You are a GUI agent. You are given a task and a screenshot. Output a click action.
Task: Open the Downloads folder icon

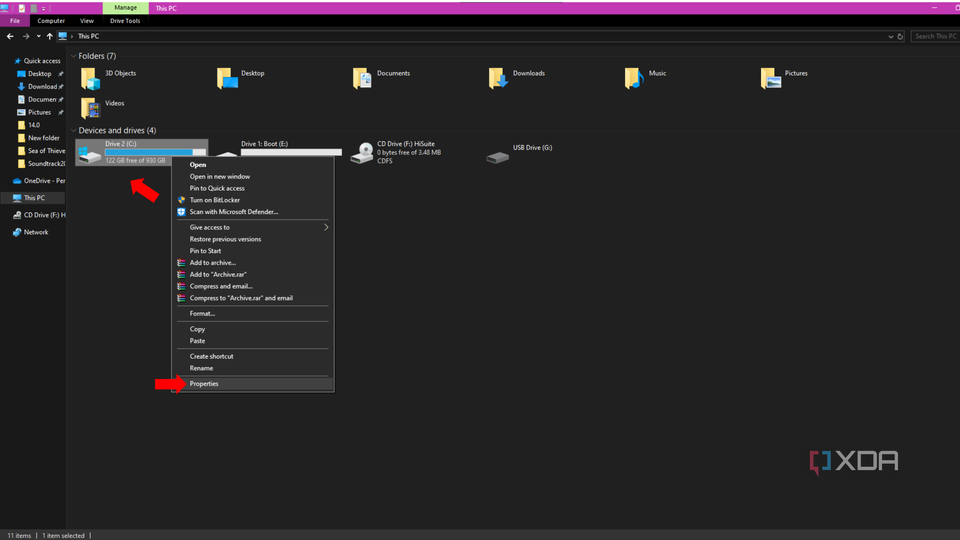[498, 79]
